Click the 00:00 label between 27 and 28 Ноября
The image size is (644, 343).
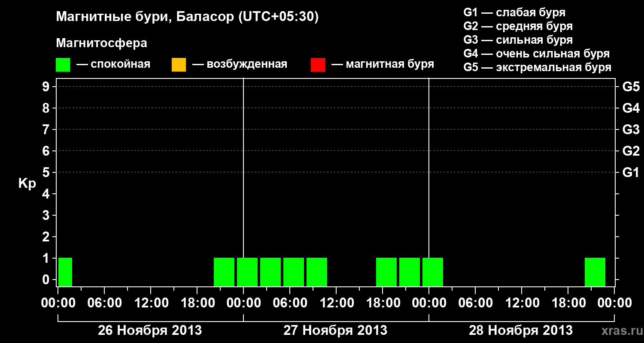pyautogui.click(x=429, y=303)
